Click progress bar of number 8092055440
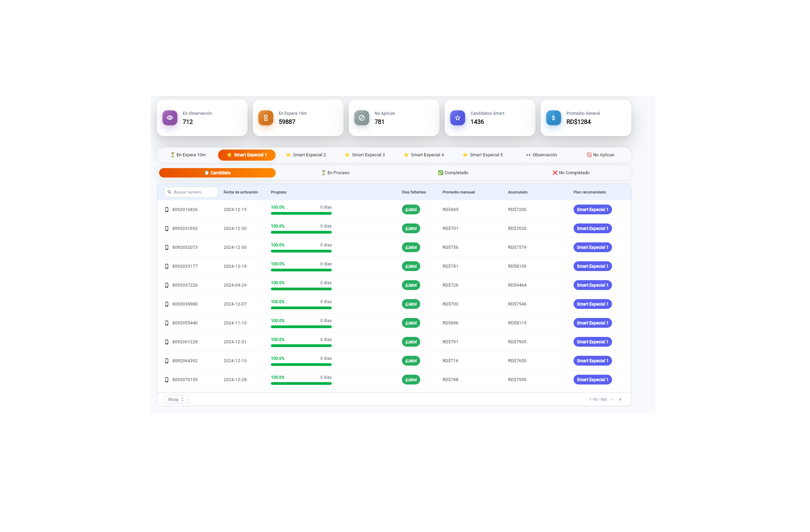The image size is (810, 532). coord(301,326)
